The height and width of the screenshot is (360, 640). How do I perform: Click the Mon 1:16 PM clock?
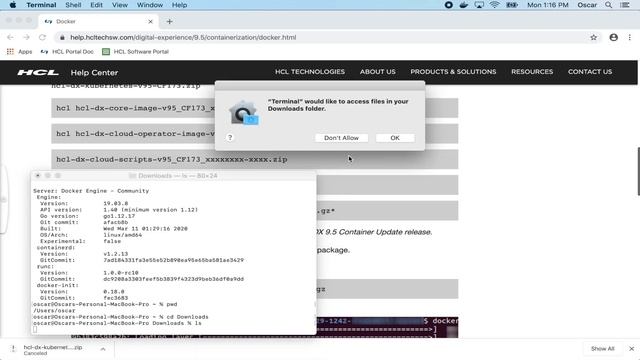(547, 5)
